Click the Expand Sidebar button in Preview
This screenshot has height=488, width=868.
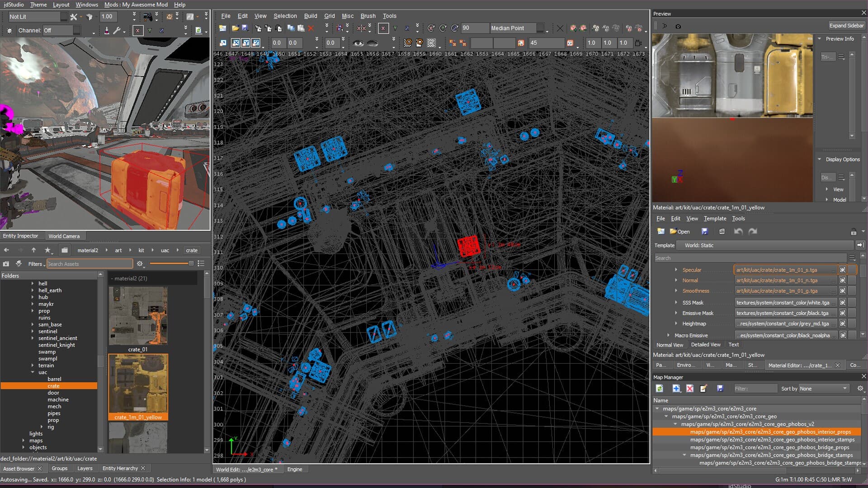click(846, 25)
